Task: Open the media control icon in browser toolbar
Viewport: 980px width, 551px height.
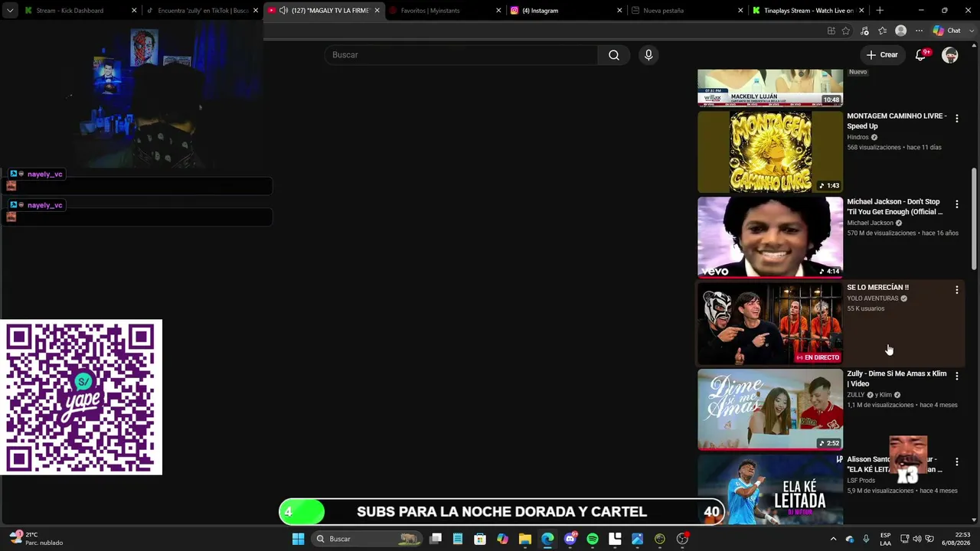Action: pos(864,31)
